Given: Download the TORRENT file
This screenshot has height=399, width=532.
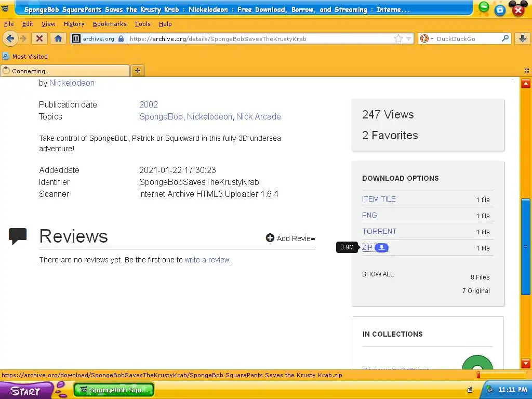Looking at the screenshot, I should tap(379, 231).
